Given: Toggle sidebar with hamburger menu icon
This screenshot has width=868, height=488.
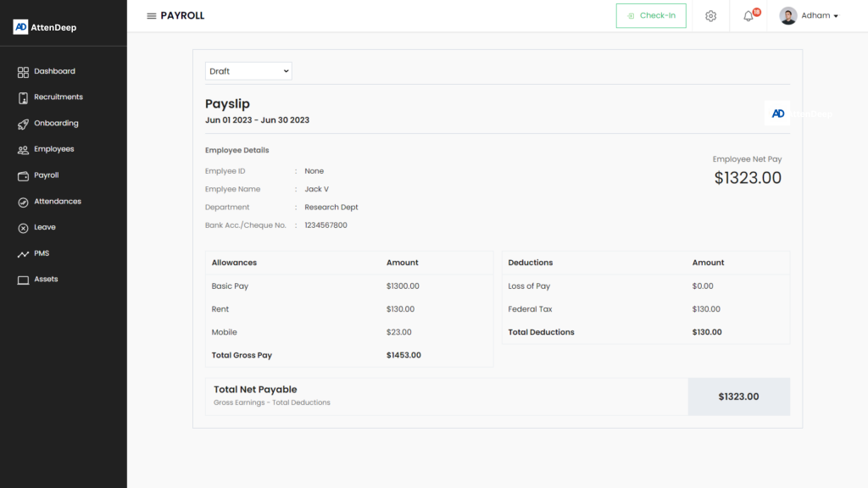Looking at the screenshot, I should click(151, 16).
